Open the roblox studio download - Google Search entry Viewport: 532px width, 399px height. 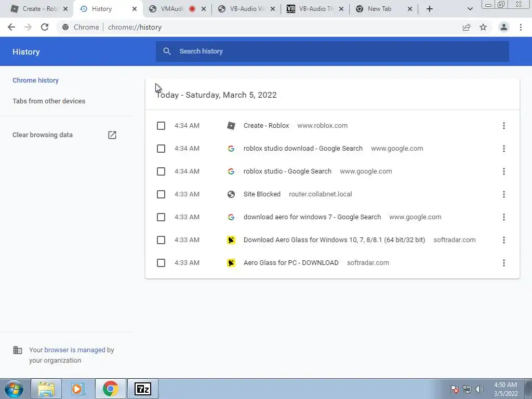(303, 149)
